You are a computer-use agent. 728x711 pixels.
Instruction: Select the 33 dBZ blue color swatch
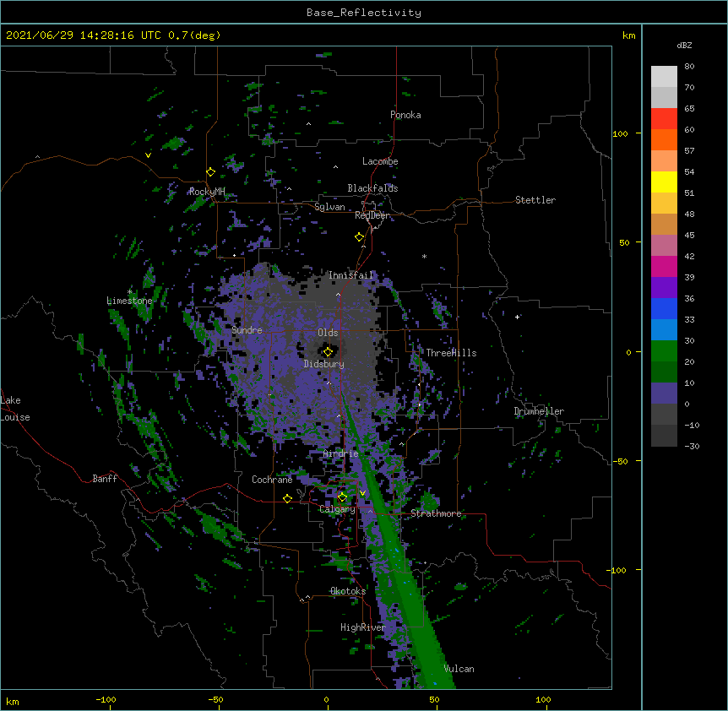tap(664, 308)
